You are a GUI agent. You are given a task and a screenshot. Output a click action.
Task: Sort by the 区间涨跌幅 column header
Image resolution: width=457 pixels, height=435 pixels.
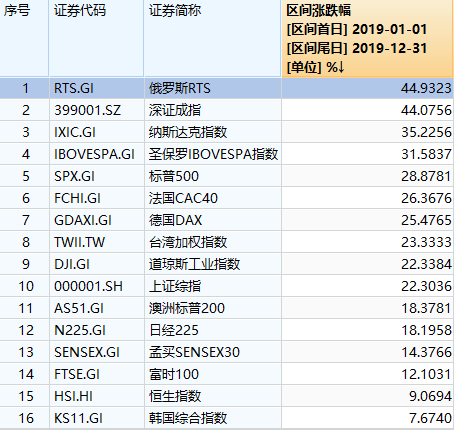(x=367, y=39)
